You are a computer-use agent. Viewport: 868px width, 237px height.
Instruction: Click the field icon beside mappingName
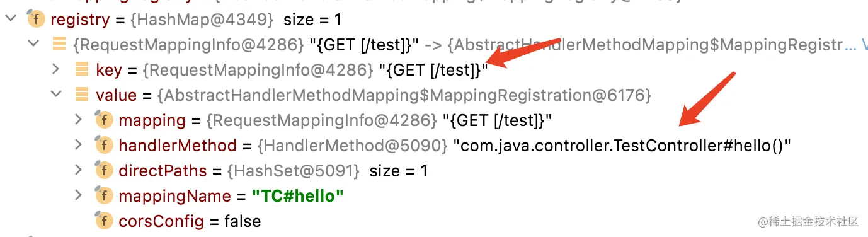(104, 195)
